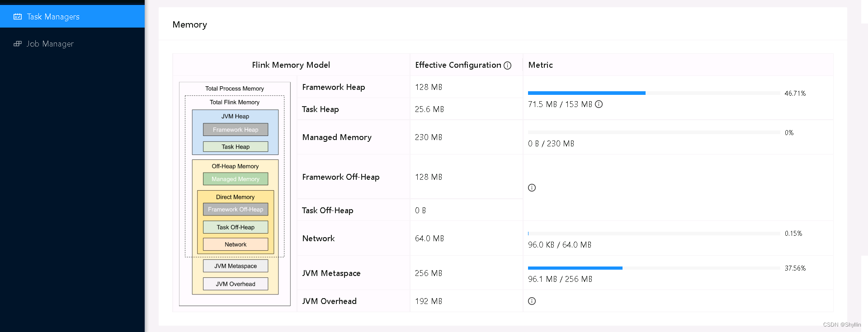The image size is (868, 332).
Task: Click the 192 MB configuration value
Action: point(429,301)
